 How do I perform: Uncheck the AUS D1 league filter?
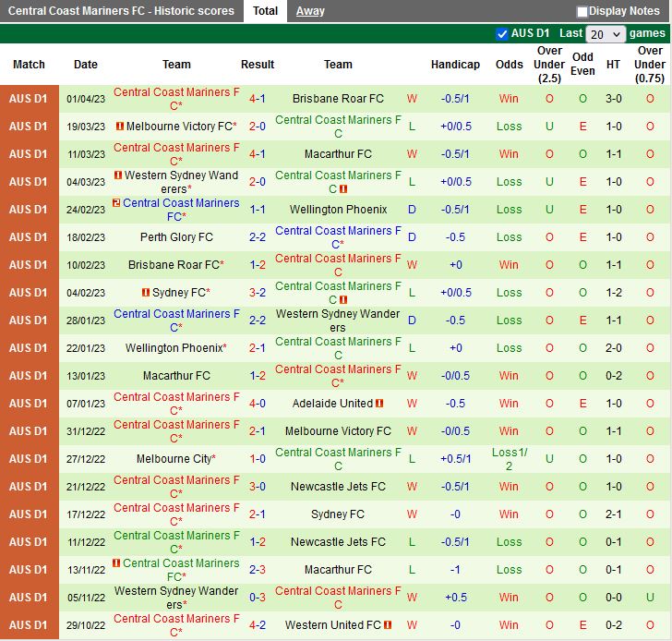tap(501, 34)
